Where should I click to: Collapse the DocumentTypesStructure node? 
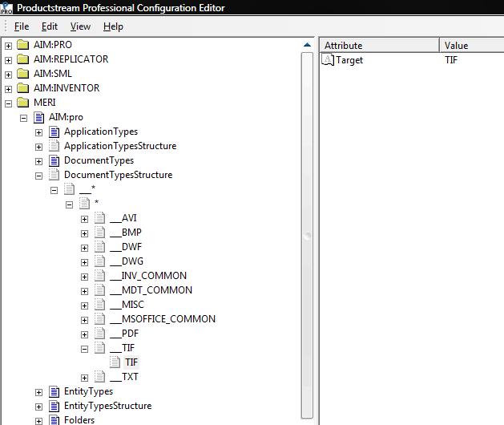39,176
